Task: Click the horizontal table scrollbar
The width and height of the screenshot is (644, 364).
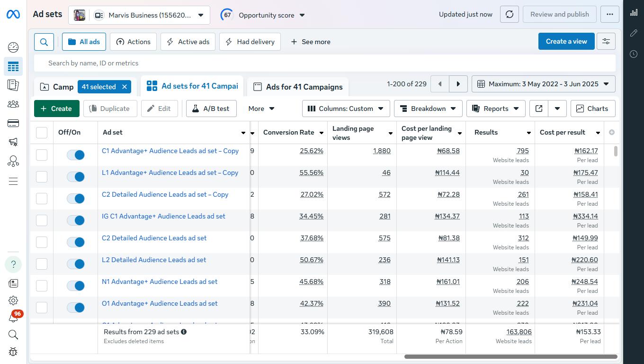Action: [x=511, y=357]
